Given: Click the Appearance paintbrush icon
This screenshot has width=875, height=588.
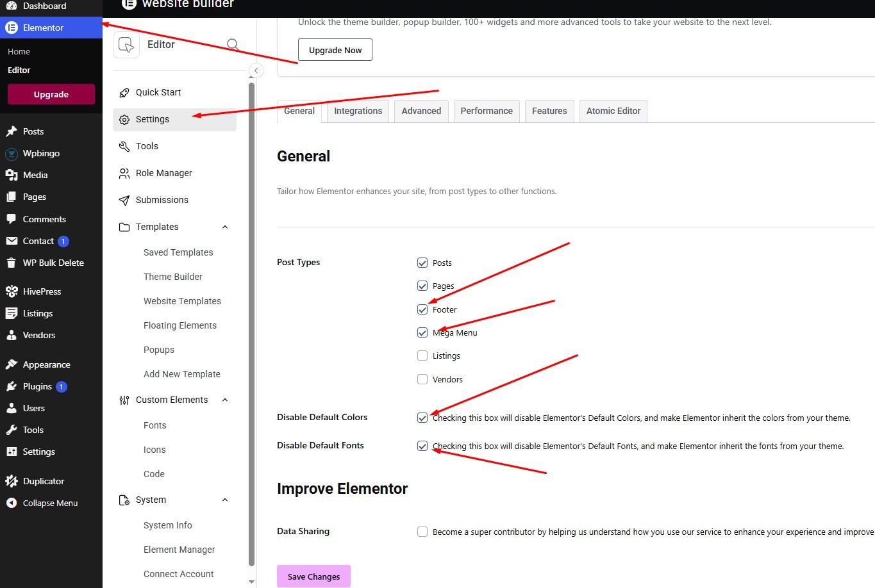Looking at the screenshot, I should (12, 364).
